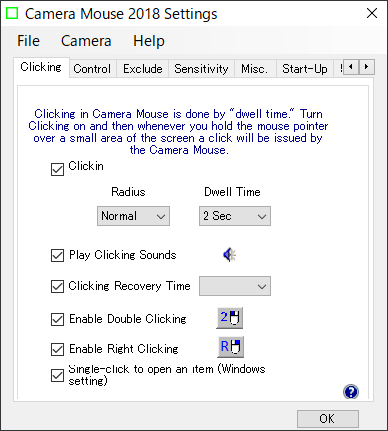The width and height of the screenshot is (388, 431).
Task: Open the Camera menu
Action: [x=86, y=41]
